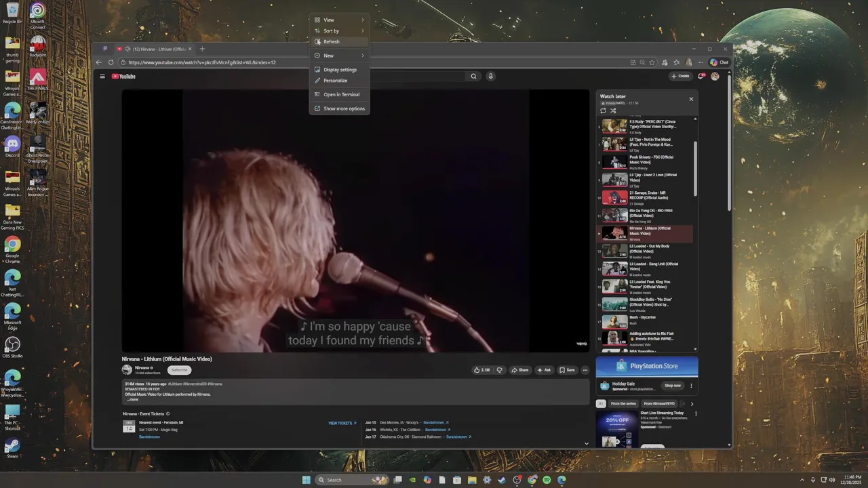Click Shop now on PlayStation ad
Screen dimensions: 868x488
point(673,386)
